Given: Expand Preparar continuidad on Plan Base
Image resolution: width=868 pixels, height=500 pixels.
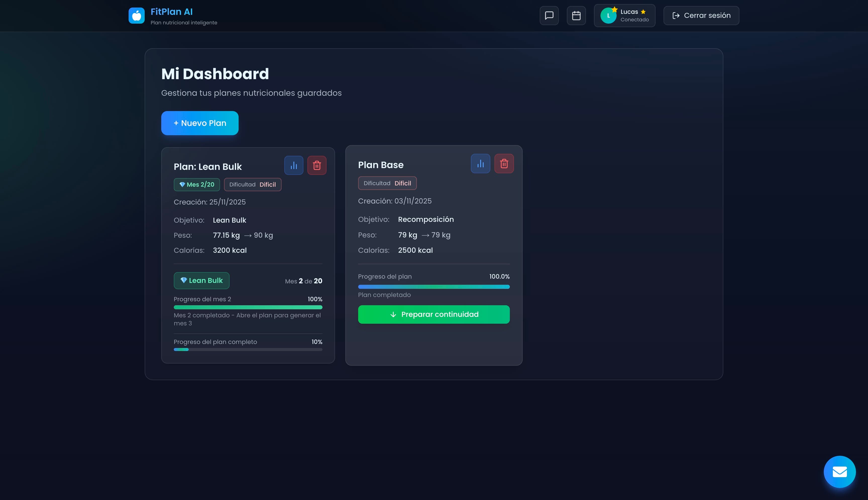Looking at the screenshot, I should [x=433, y=314].
